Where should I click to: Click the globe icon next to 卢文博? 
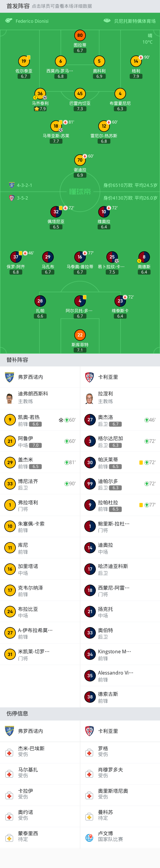pyautogui.click(x=89, y=837)
